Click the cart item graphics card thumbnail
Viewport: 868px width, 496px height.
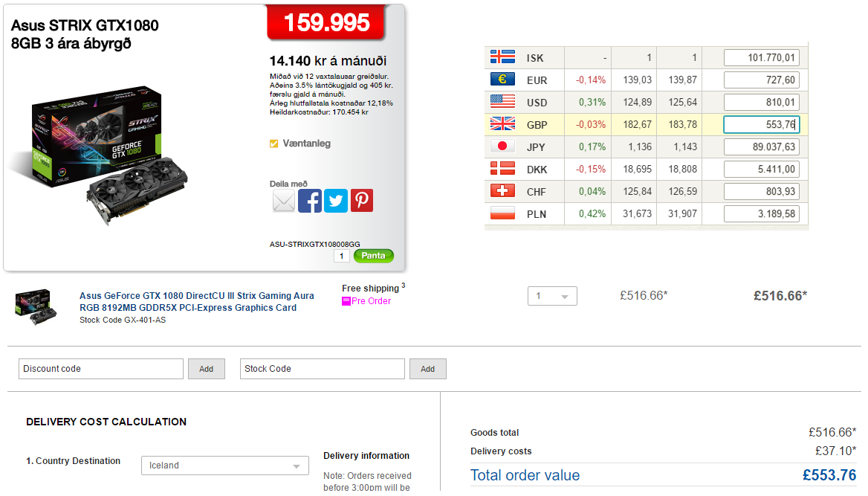click(33, 306)
